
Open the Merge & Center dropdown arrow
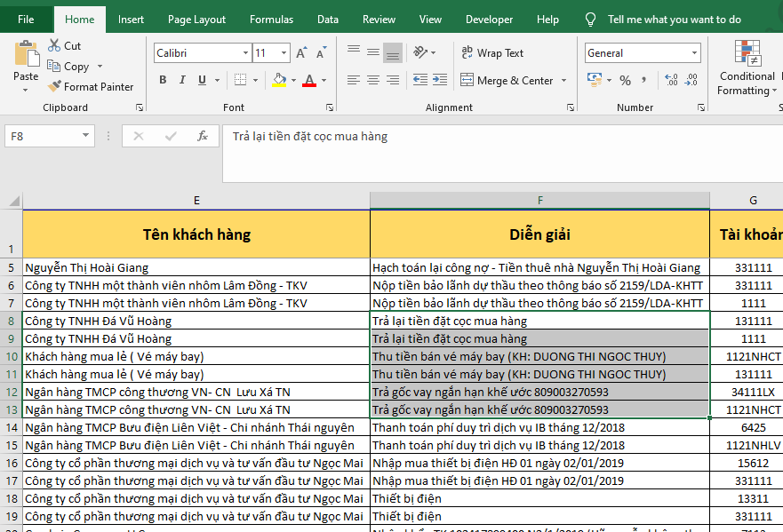pos(563,81)
